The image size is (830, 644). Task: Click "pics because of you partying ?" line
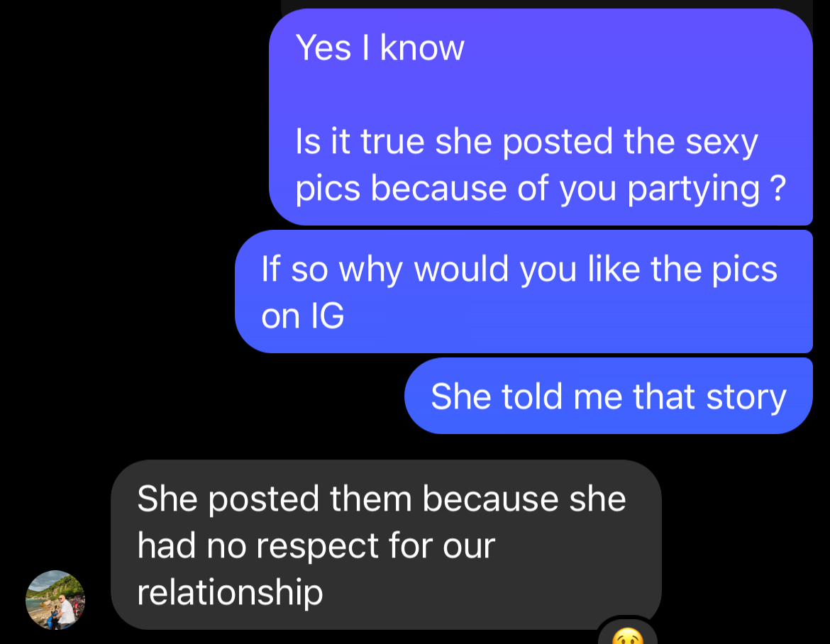pyautogui.click(x=541, y=189)
